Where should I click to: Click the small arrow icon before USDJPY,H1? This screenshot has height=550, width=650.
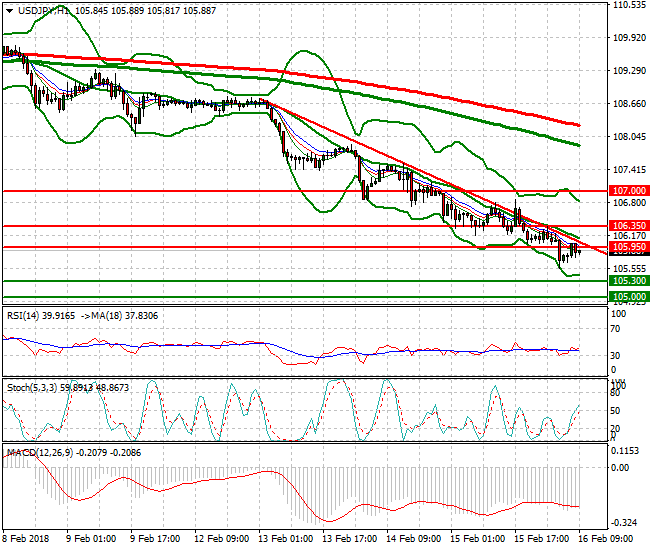7,10
